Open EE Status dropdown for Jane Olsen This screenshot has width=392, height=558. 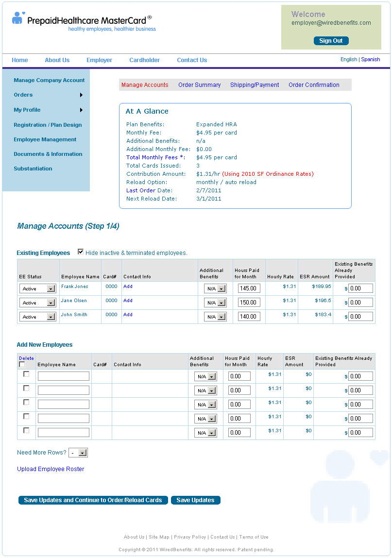pos(38,303)
